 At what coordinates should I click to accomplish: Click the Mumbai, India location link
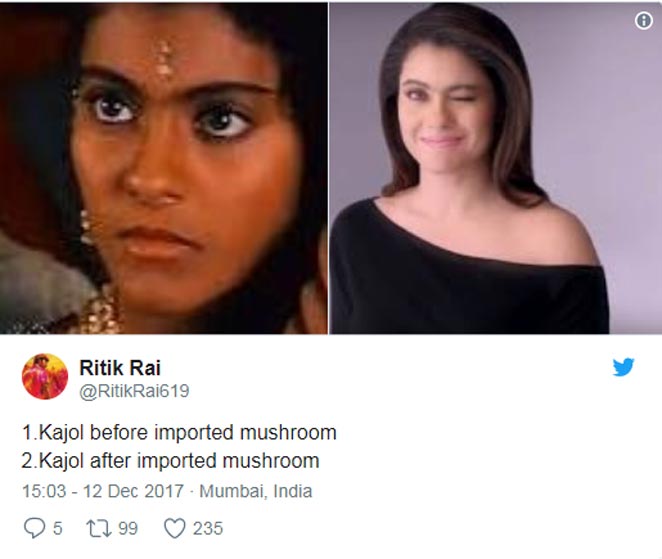(255, 491)
